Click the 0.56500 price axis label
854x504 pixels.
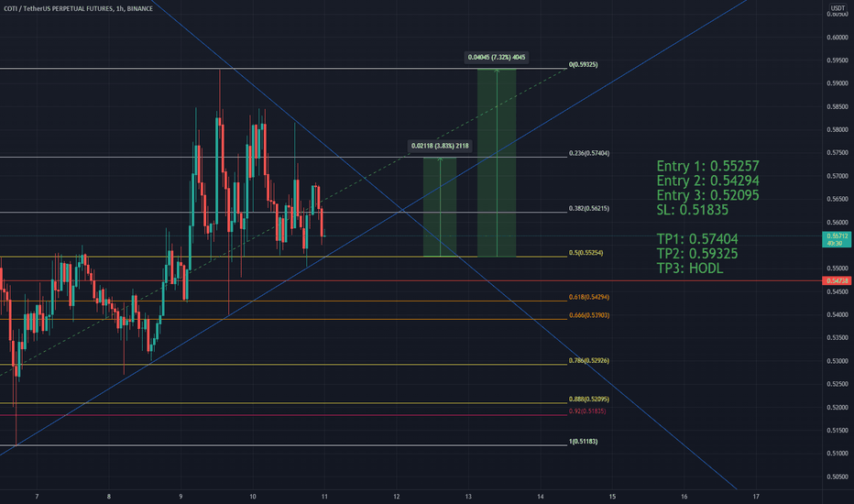click(x=838, y=200)
